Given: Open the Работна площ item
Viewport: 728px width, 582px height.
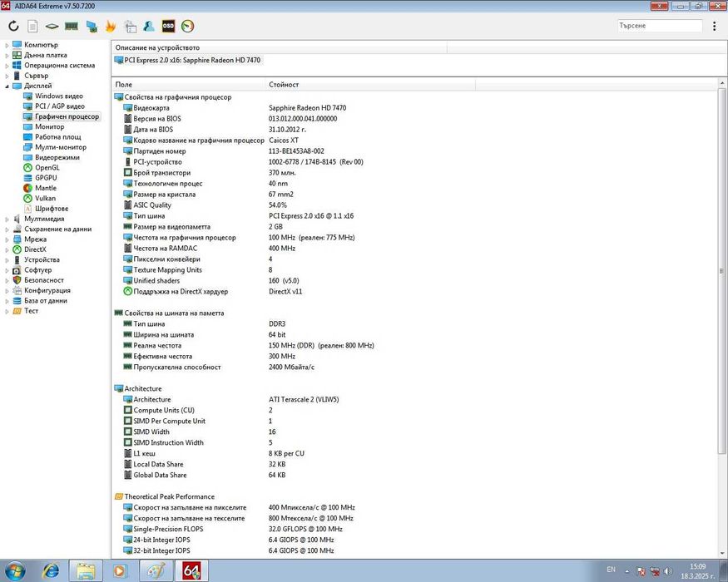Looking at the screenshot, I should pos(58,137).
